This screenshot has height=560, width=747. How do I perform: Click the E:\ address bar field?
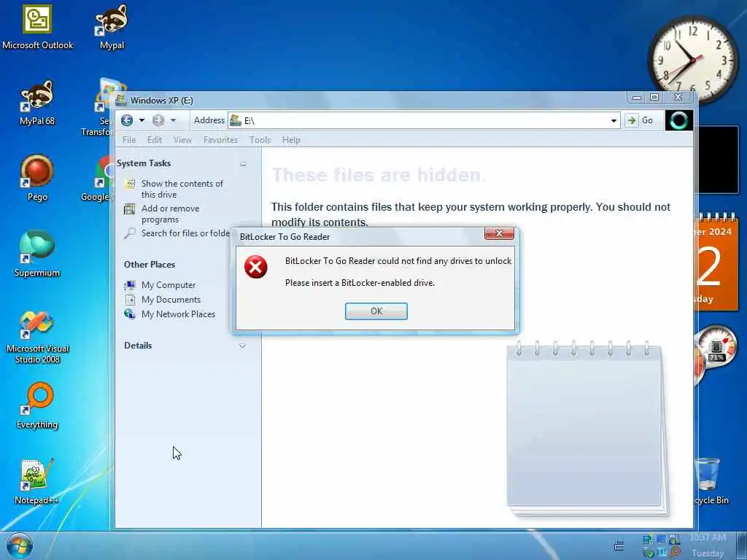(x=424, y=120)
